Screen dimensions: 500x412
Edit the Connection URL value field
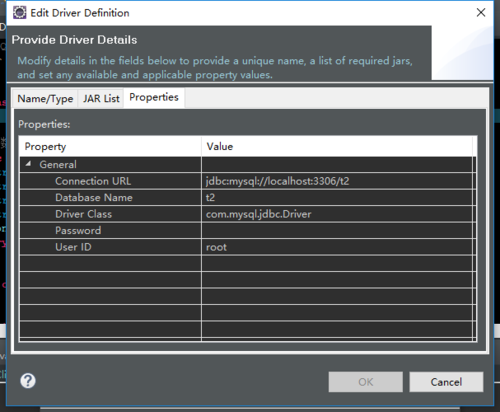coord(337,181)
